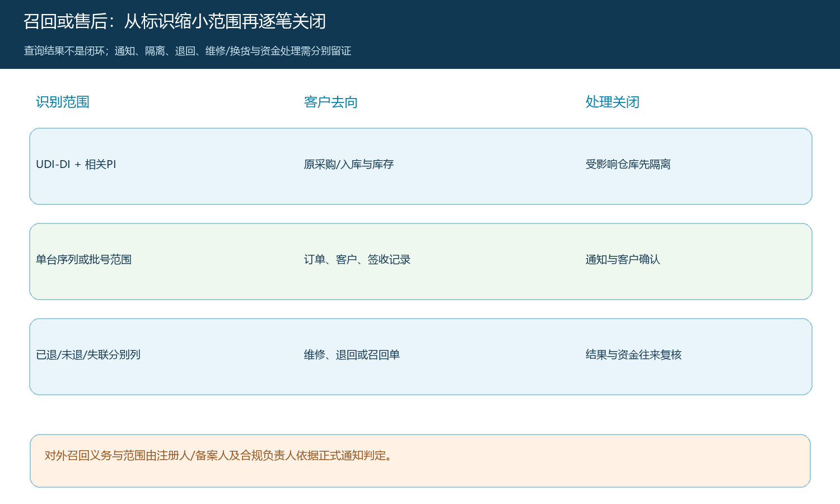Click the column heading 客户去向

click(331, 102)
